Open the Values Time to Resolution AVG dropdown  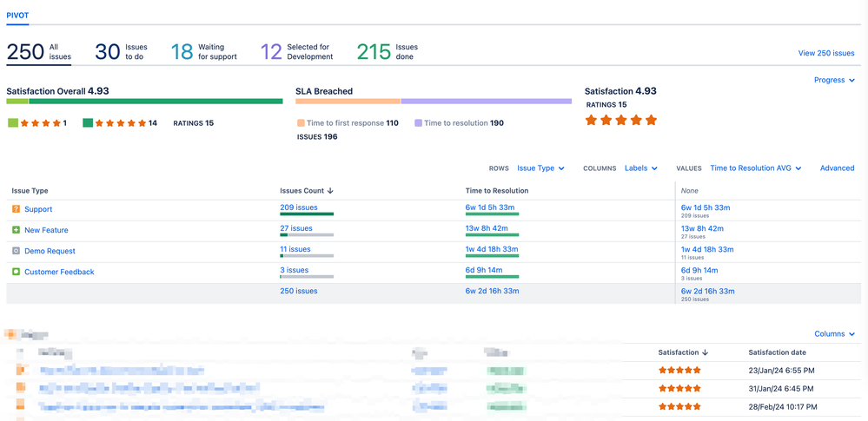[756, 168]
